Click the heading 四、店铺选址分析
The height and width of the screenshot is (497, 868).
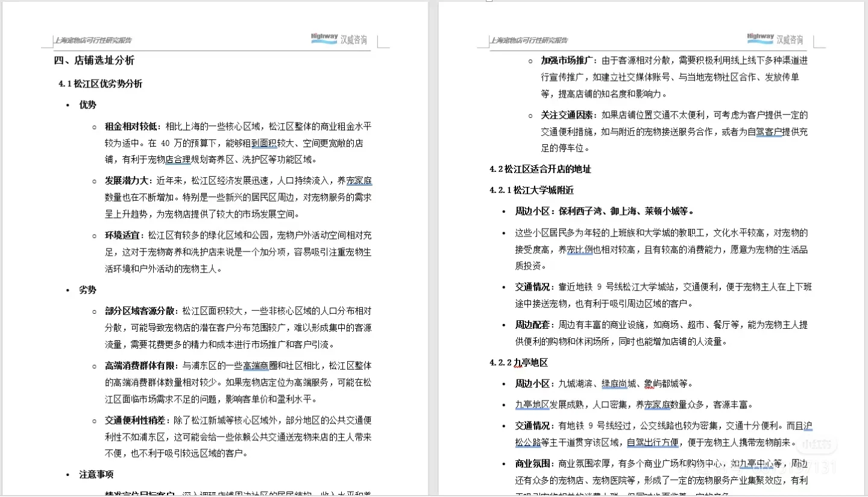[x=94, y=60]
